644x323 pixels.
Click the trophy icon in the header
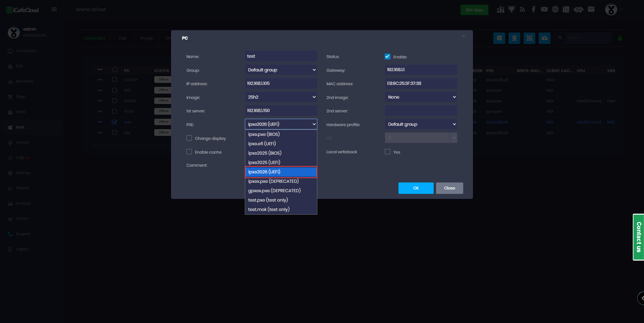click(x=511, y=9)
